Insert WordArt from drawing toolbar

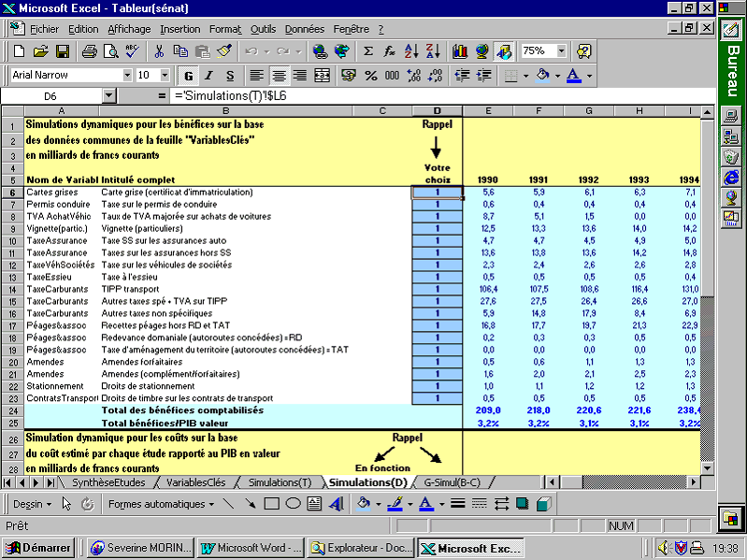pos(337,504)
